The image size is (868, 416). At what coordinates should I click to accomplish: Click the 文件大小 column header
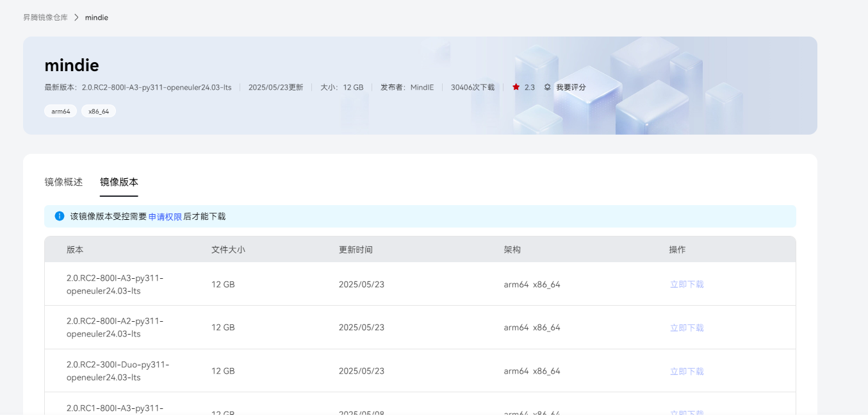tap(228, 249)
